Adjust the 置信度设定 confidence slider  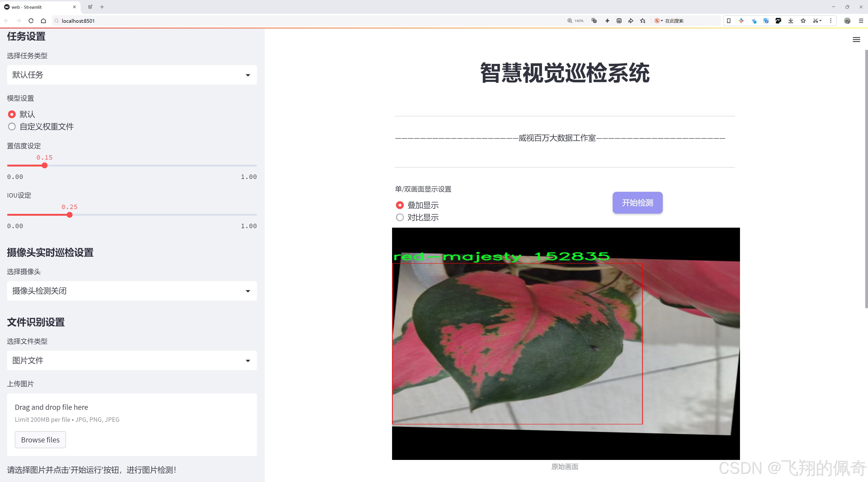click(x=45, y=166)
